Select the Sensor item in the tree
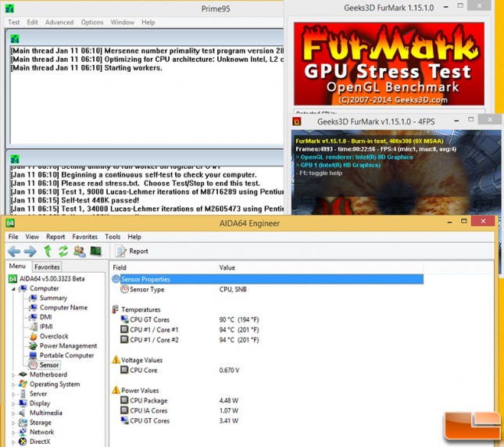The height and width of the screenshot is (447, 504). coord(44,365)
